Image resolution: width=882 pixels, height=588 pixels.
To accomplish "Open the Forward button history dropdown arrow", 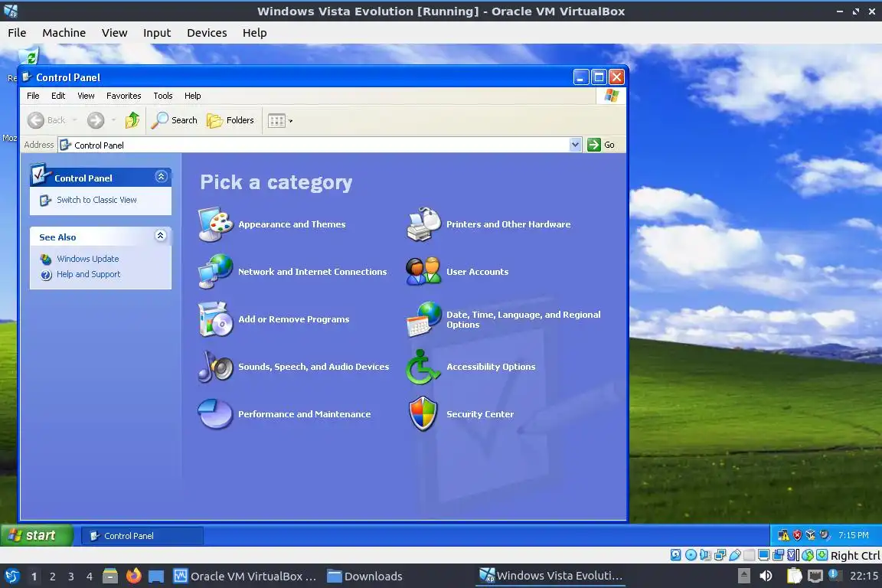I will [113, 120].
